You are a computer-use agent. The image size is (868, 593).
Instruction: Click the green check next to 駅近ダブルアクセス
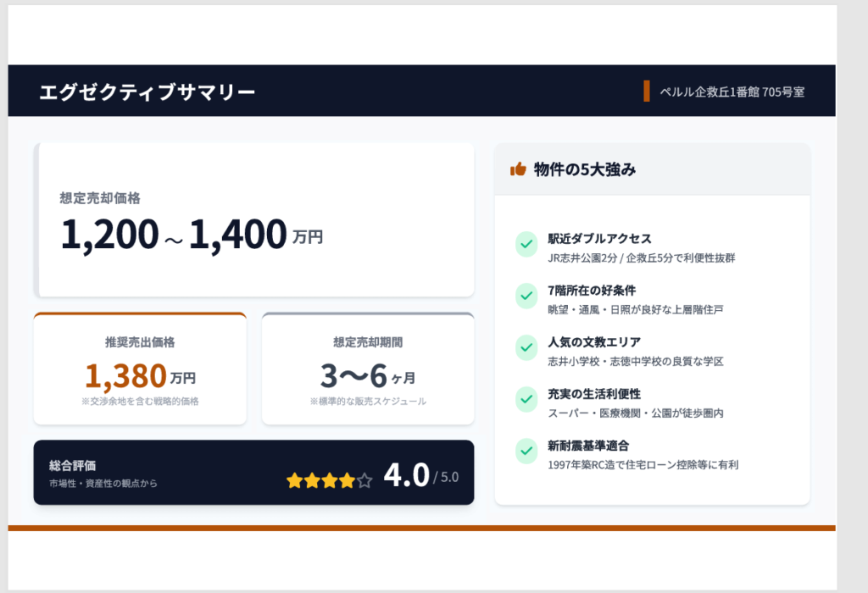[526, 244]
